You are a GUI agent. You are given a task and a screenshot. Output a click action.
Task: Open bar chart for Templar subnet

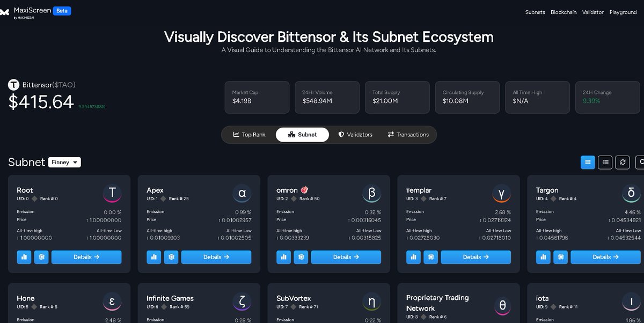click(x=413, y=257)
